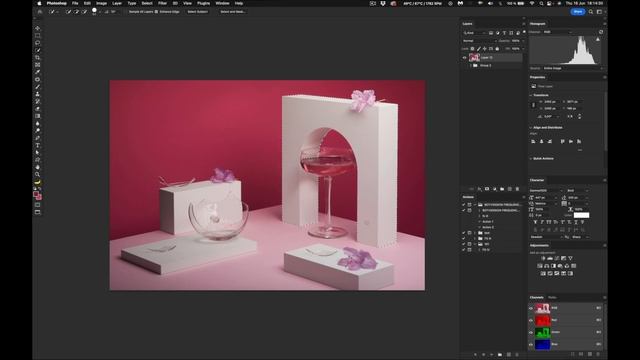Hide the top layer with its eye icon

(464, 58)
